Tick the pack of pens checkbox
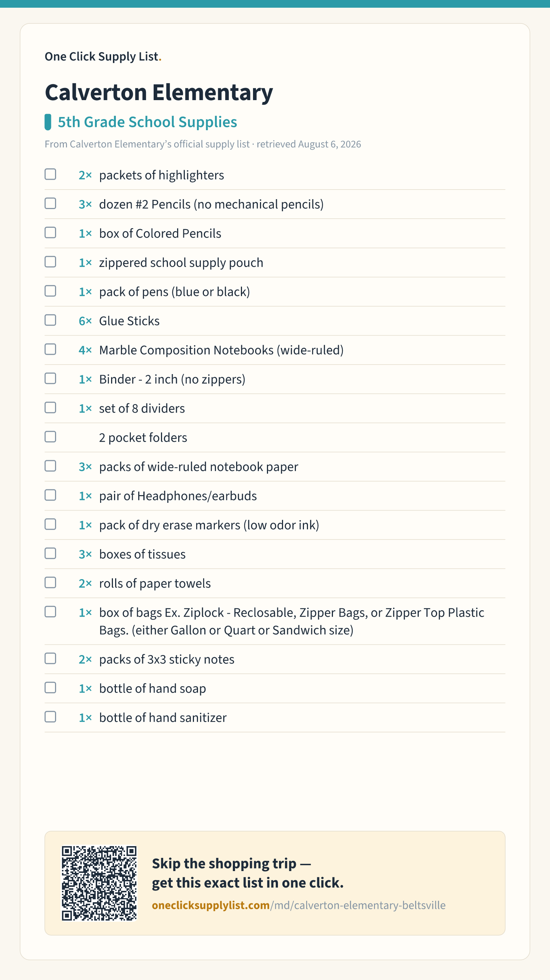The image size is (550, 980). [50, 291]
